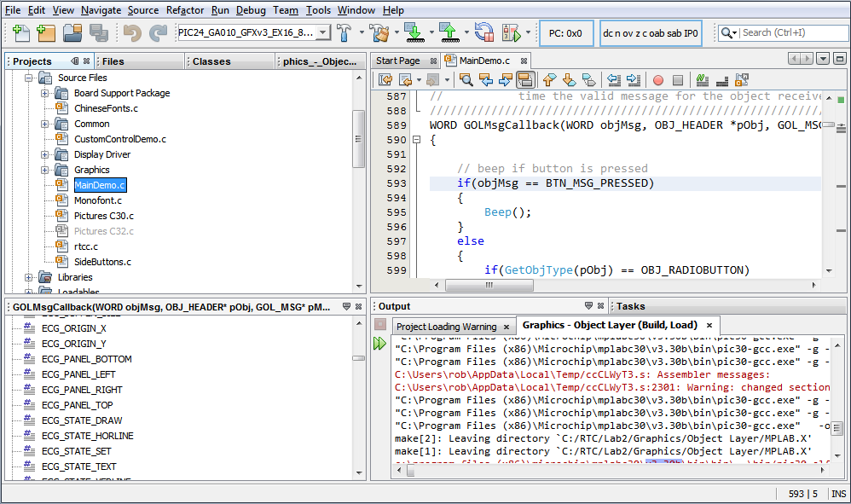851x504 pixels.
Task: Start macro recording with red circle
Action: coord(657,80)
